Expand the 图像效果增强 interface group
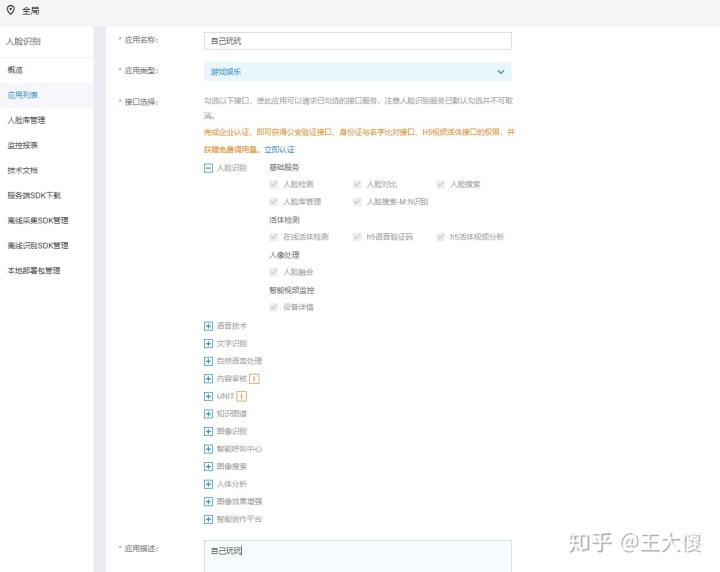 (x=208, y=502)
